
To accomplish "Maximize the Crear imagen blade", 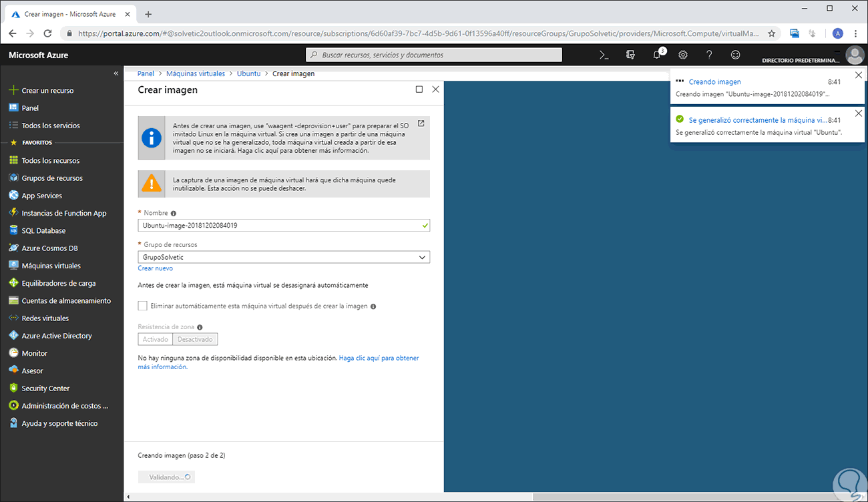I will (419, 89).
